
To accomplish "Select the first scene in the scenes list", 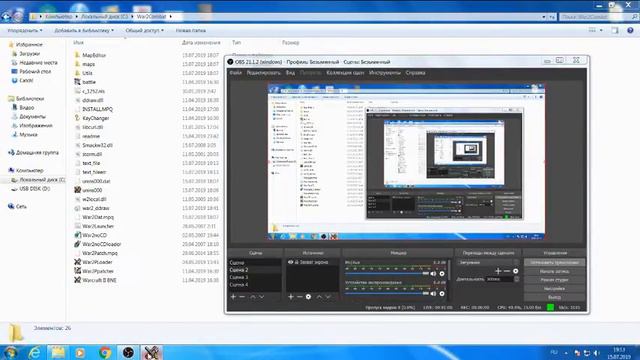I will (255, 262).
